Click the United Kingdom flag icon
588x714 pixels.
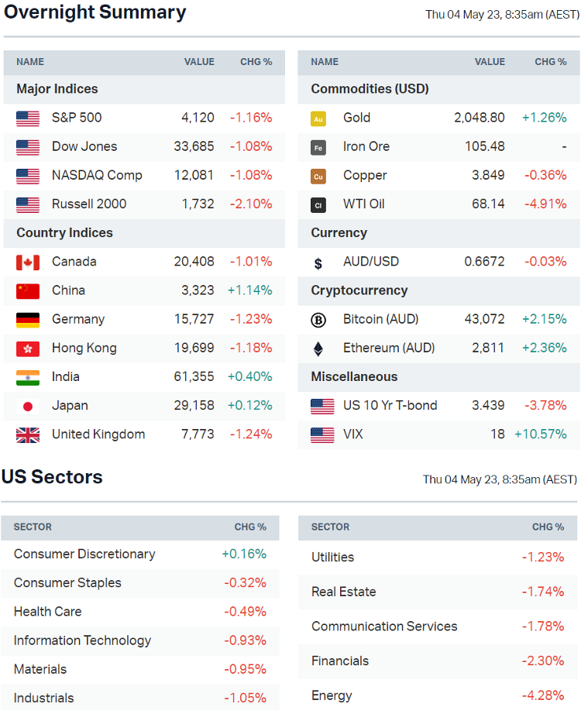point(28,434)
